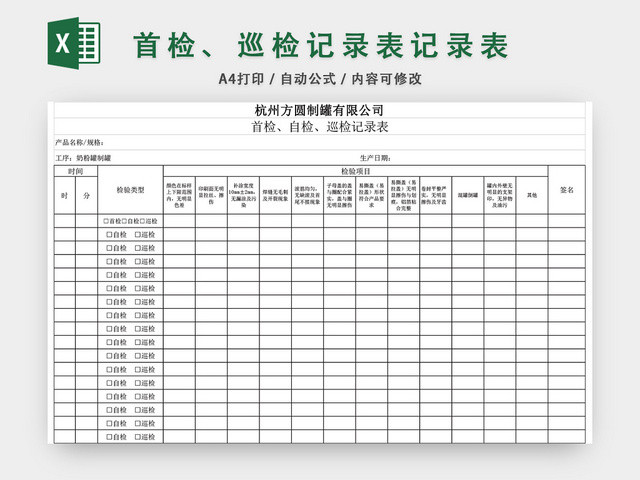Image resolution: width=640 pixels, height=480 pixels.
Task: Select the header cell left of 罐内外壁
Action: click(468, 196)
